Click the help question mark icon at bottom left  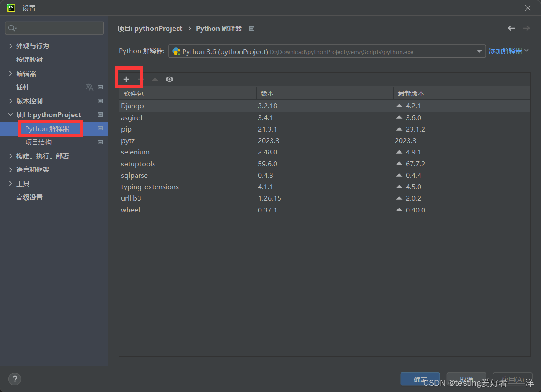[x=15, y=379]
